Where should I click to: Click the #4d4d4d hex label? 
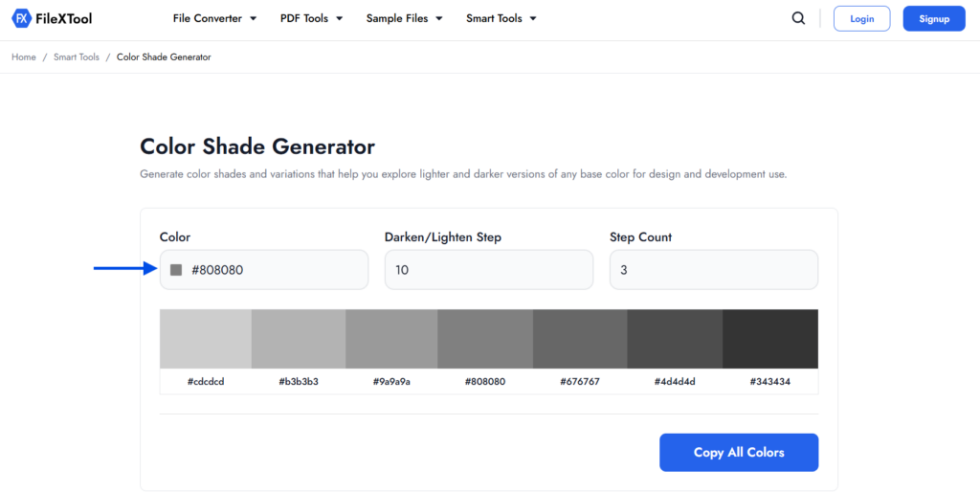[x=675, y=382]
